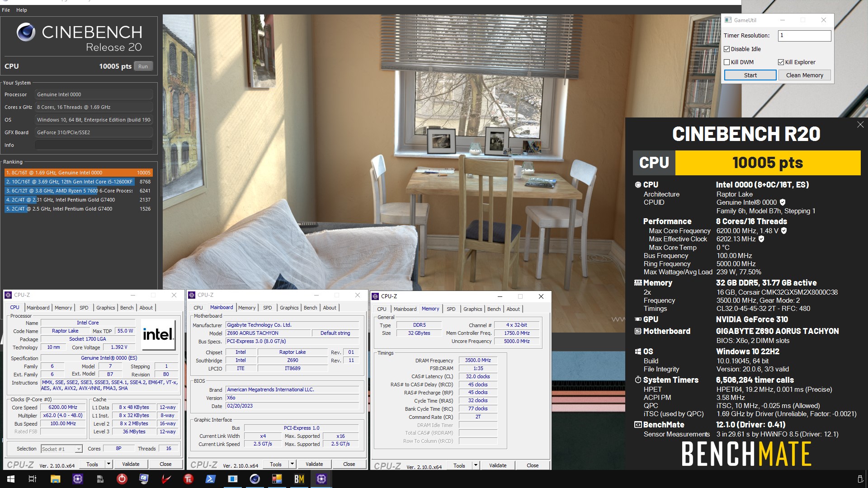Open the red TL taskbar app

[x=189, y=479]
